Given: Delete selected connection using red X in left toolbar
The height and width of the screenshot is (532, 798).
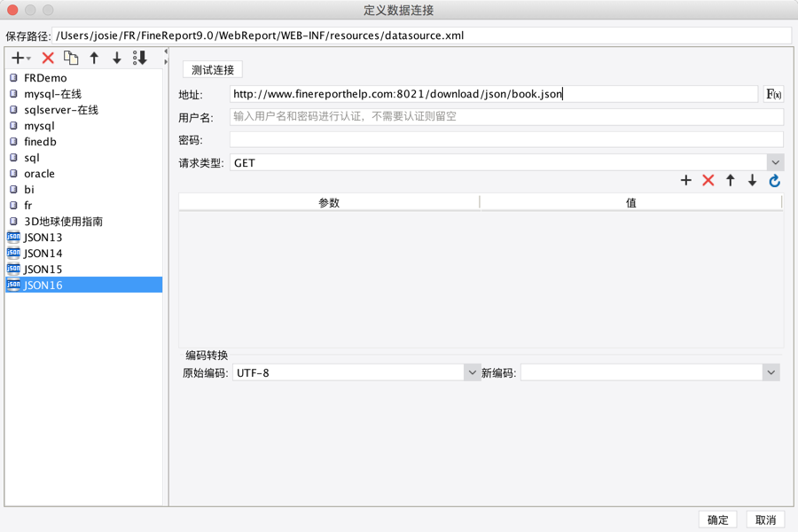Looking at the screenshot, I should click(x=48, y=58).
